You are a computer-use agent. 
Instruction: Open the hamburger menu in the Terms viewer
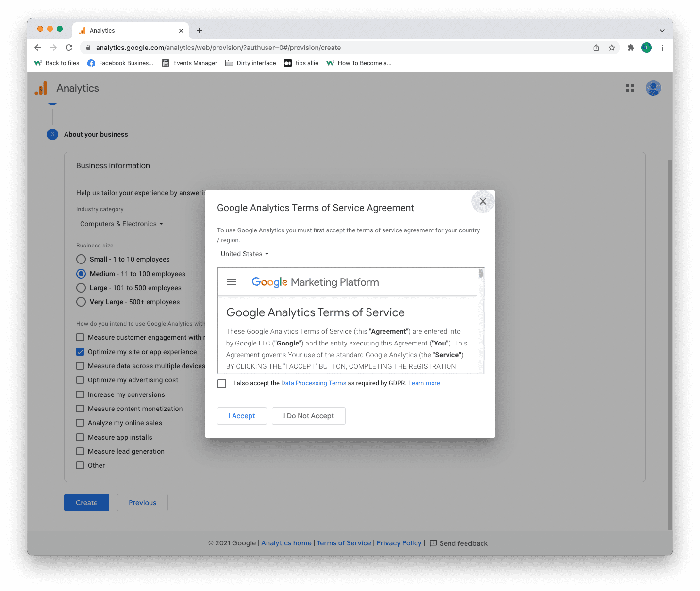(x=232, y=281)
